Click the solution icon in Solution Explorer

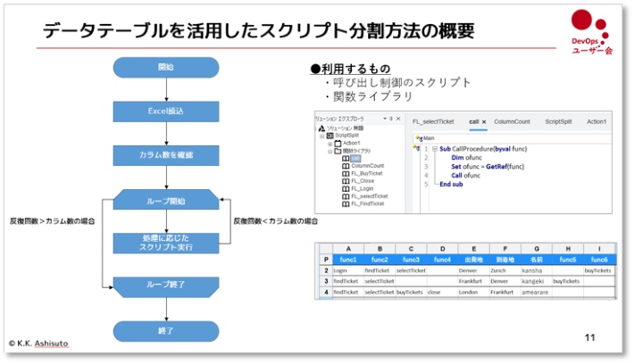[x=321, y=128]
